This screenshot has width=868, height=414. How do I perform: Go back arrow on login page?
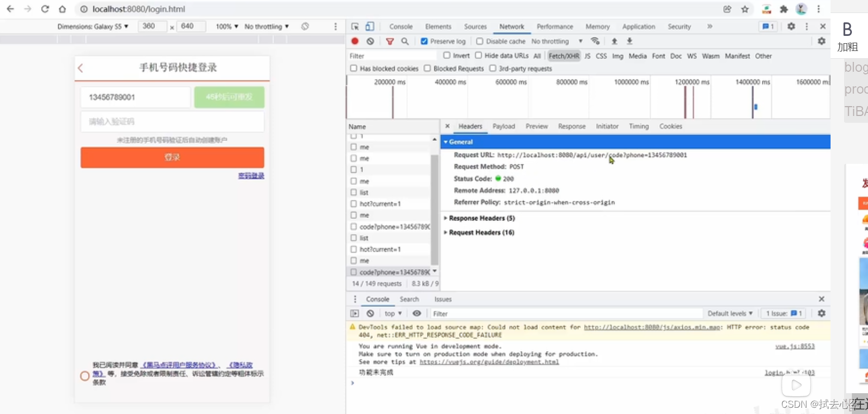click(81, 68)
